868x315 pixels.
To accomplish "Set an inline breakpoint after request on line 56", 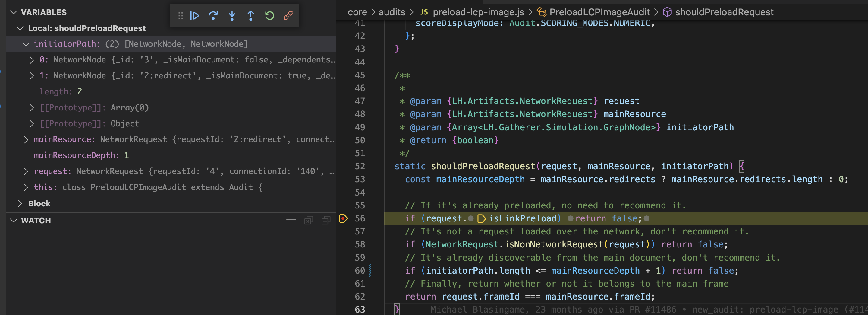I will 470,218.
